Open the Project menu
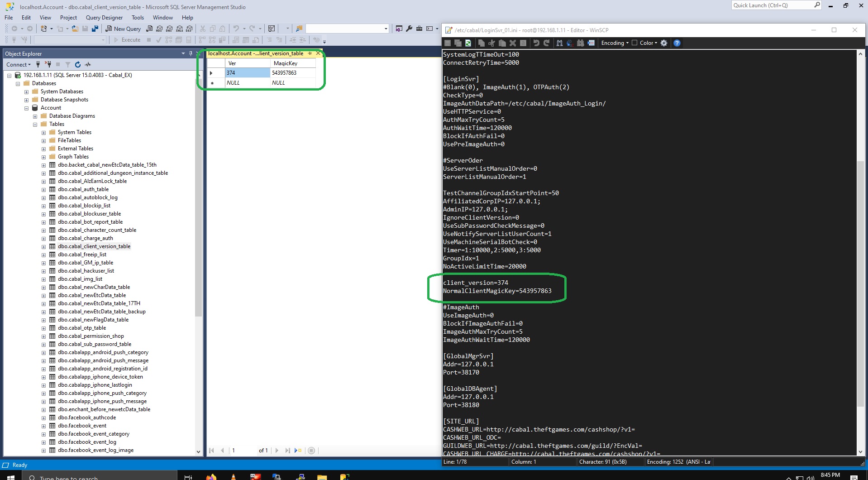Viewport: 868px width, 480px height. 68,18
